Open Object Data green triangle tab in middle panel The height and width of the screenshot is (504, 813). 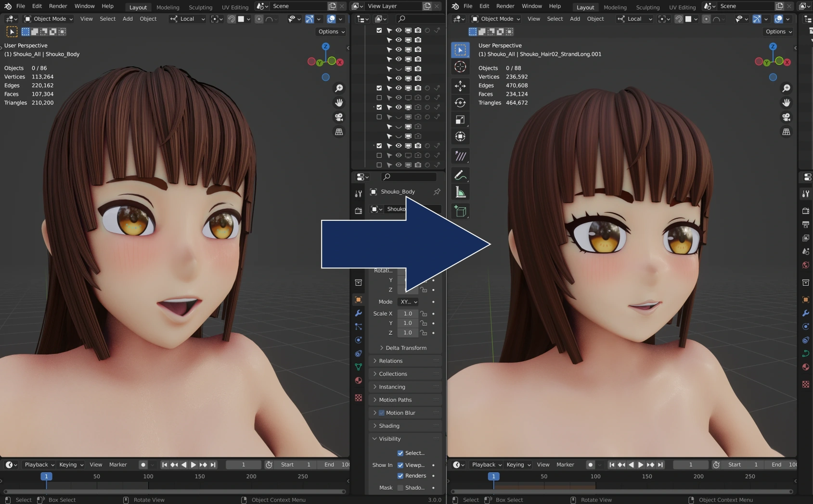tap(358, 367)
